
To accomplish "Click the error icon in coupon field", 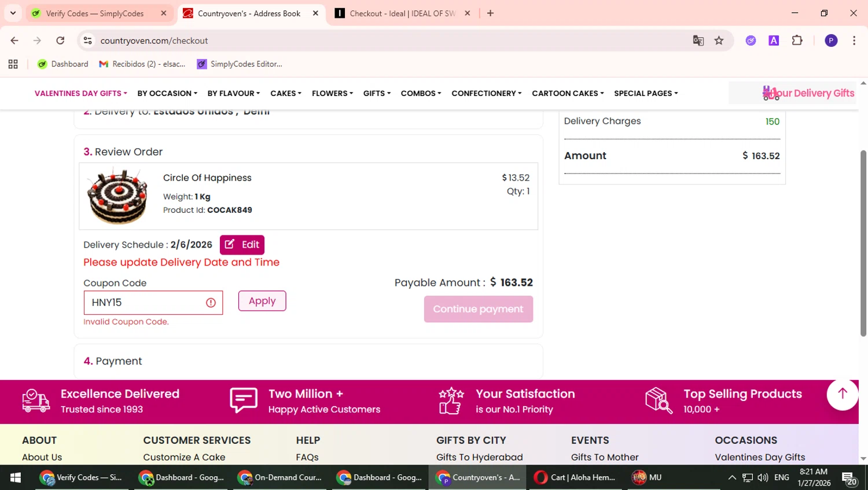I will (x=211, y=303).
